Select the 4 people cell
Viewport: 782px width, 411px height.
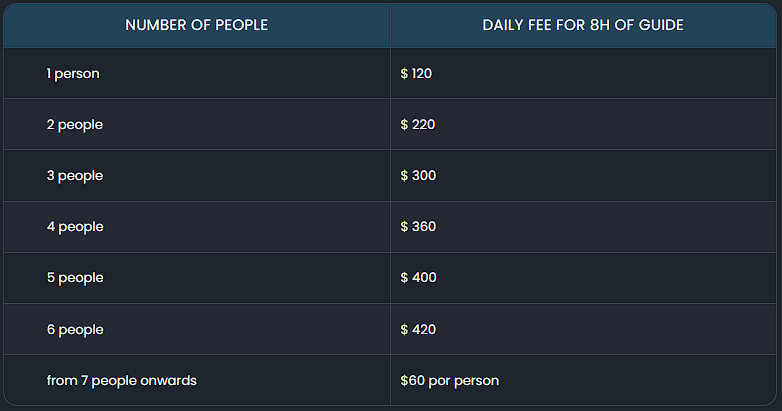coord(196,227)
